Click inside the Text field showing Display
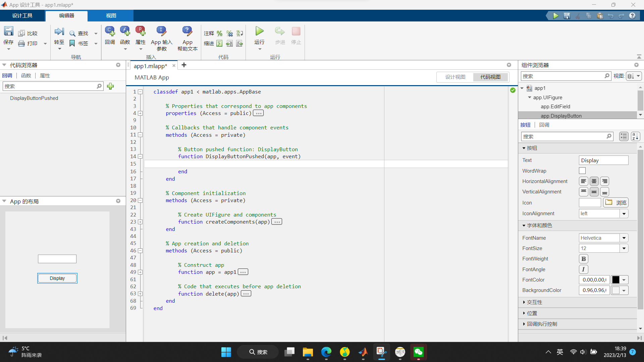This screenshot has height=362, width=644. pyautogui.click(x=603, y=160)
